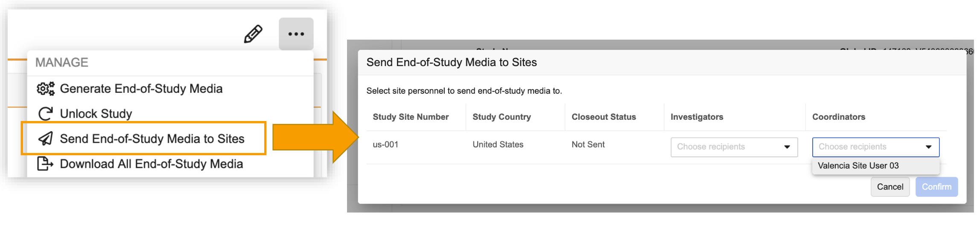Open the three-dot more actions menu
The image size is (980, 225).
(296, 34)
